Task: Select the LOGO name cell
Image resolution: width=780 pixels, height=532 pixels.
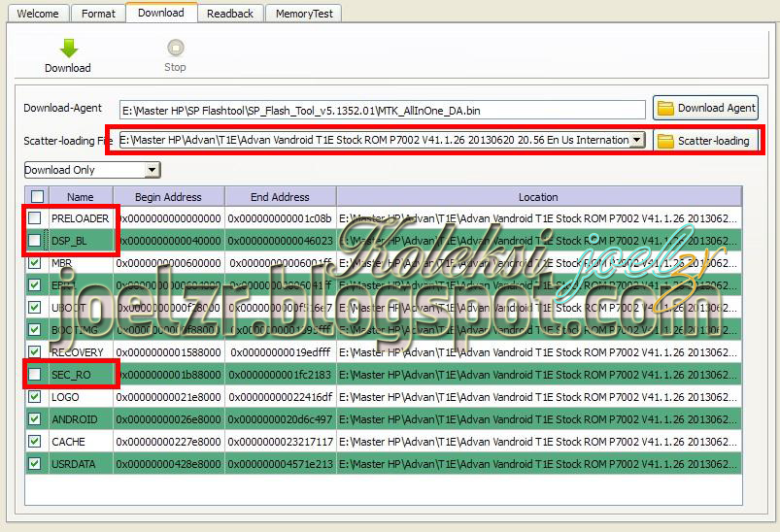Action: (81, 397)
